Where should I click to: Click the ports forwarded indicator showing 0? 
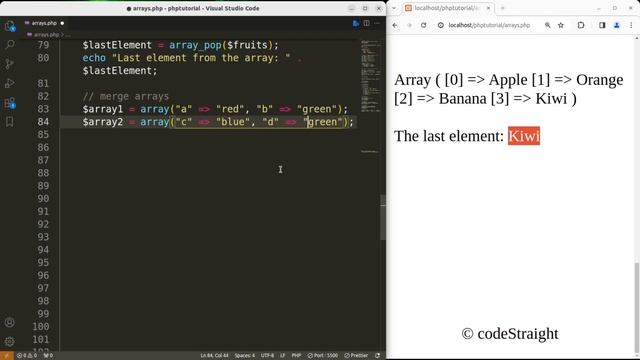point(48,356)
